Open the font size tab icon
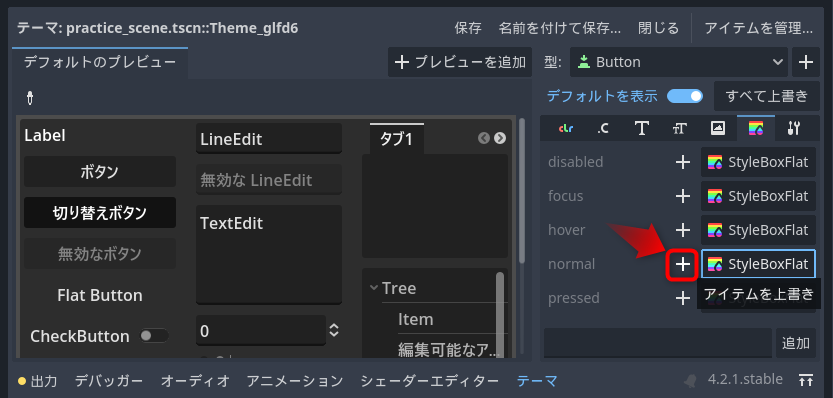Screen dimensions: 833x398 [x=679, y=128]
